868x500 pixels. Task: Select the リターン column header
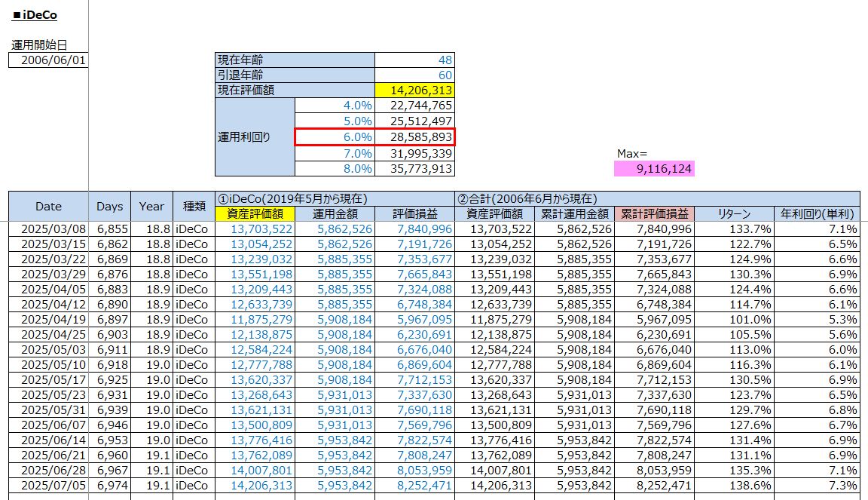[x=733, y=214]
